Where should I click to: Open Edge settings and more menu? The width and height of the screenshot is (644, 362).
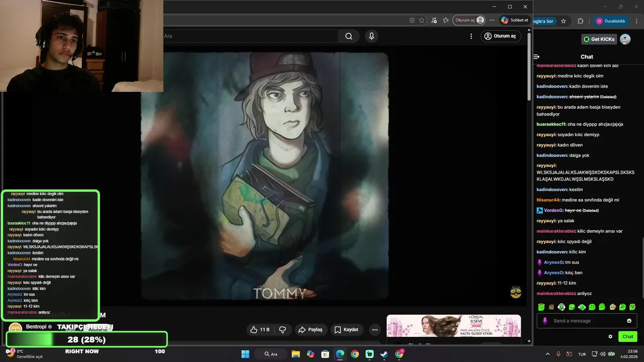coord(492,20)
